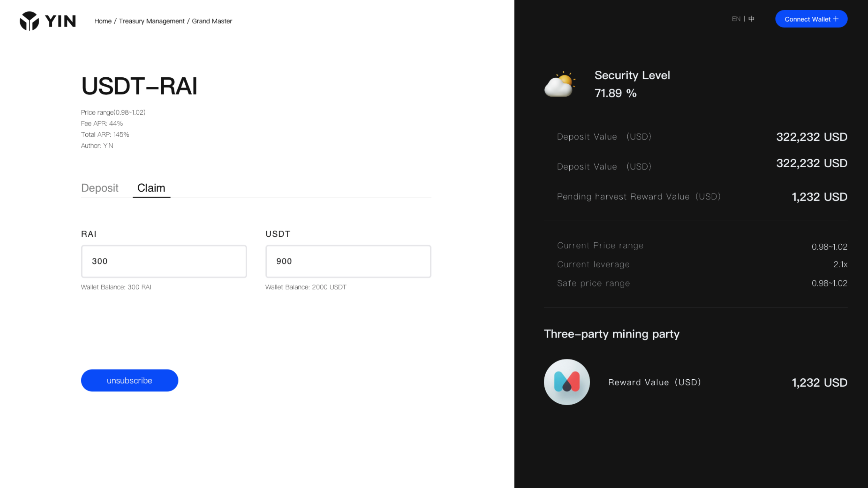
Task: Click Connect Wallet button
Action: (x=811, y=19)
